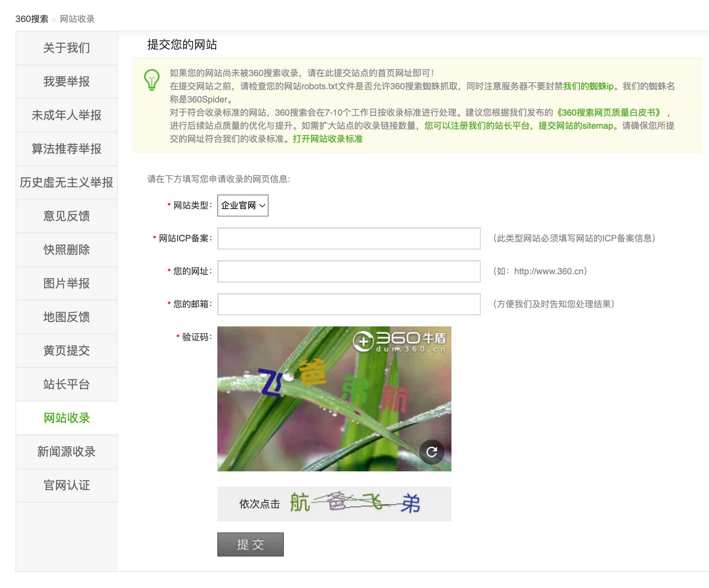This screenshot has height=588, width=709.
Task: Select the active 网站收录 sidebar tab
Action: pyautogui.click(x=67, y=418)
